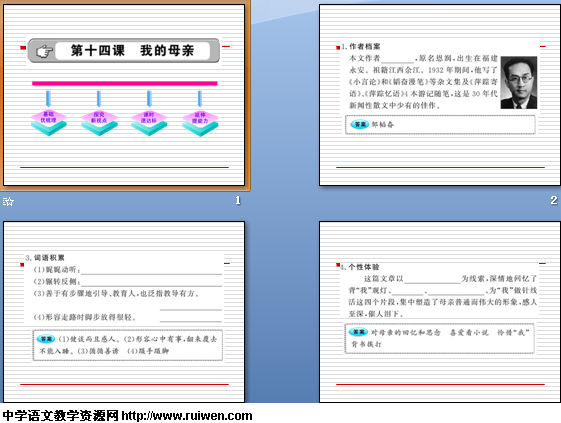Select the slide 3 词语积累 thumbnail
Image resolution: width=561 pixels, height=423 pixels.
pos(124,312)
